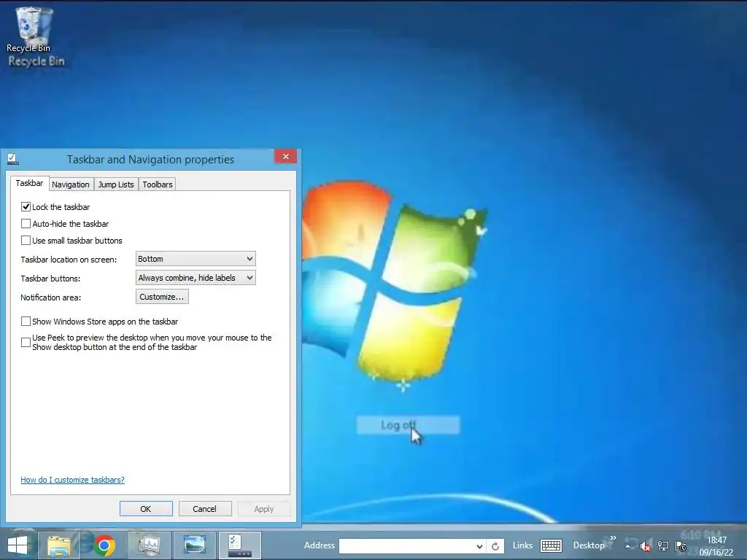Viewport: 747px width, 560px height.
Task: Click the Cancel button
Action: (205, 508)
